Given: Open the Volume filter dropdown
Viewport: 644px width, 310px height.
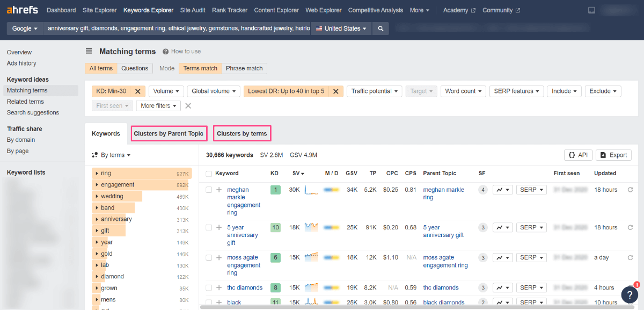Looking at the screenshot, I should point(166,91).
